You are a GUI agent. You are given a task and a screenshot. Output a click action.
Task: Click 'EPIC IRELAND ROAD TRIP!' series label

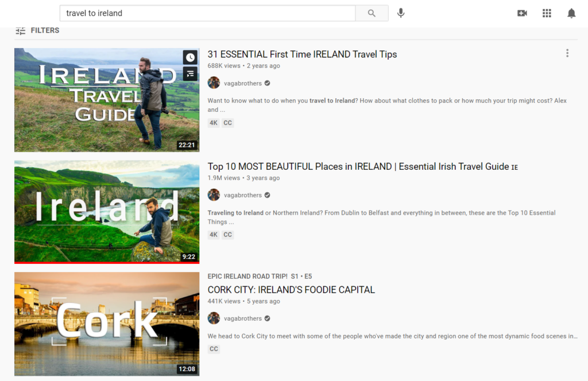coord(247,276)
